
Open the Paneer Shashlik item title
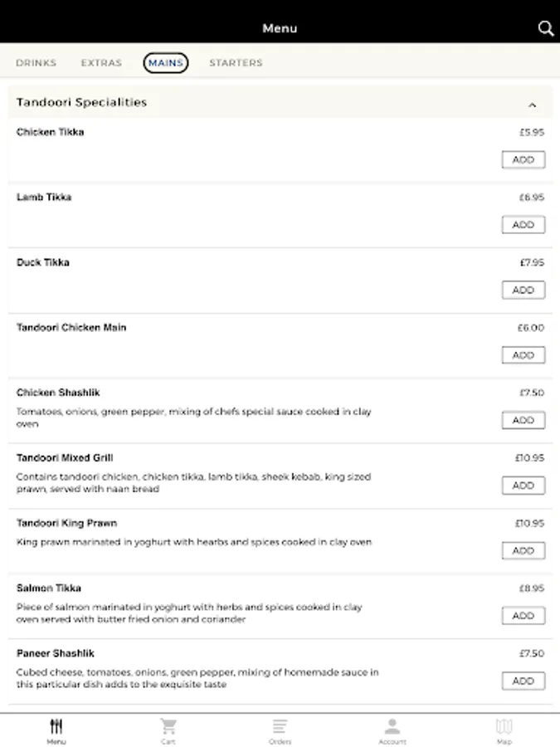(x=56, y=653)
